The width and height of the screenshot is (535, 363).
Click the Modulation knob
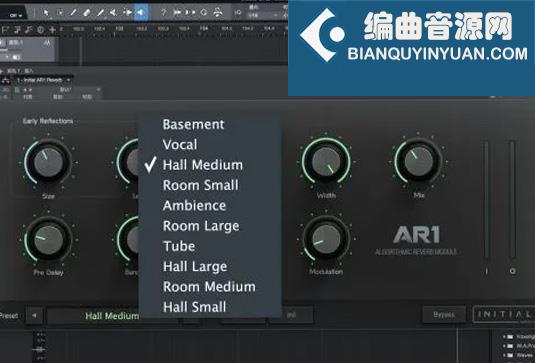click(x=326, y=239)
